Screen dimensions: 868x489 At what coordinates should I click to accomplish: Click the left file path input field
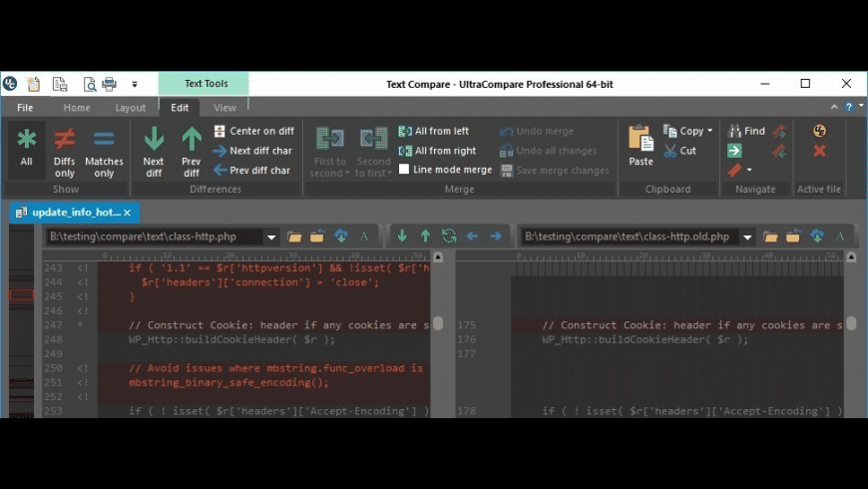[x=155, y=237]
